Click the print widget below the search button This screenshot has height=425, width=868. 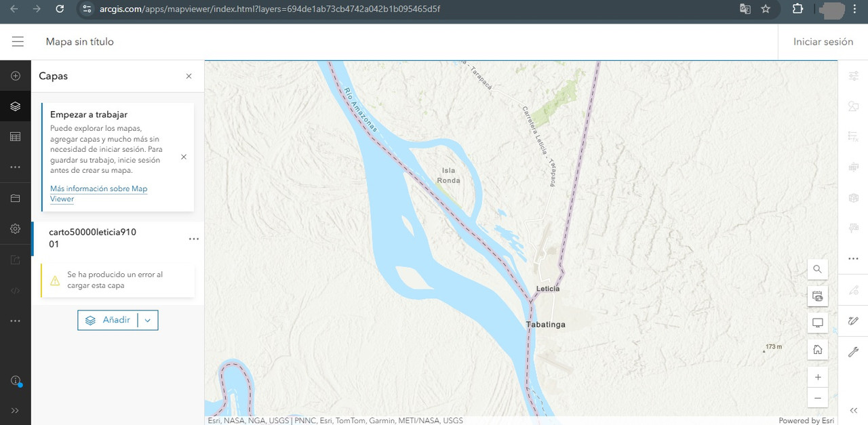818,296
